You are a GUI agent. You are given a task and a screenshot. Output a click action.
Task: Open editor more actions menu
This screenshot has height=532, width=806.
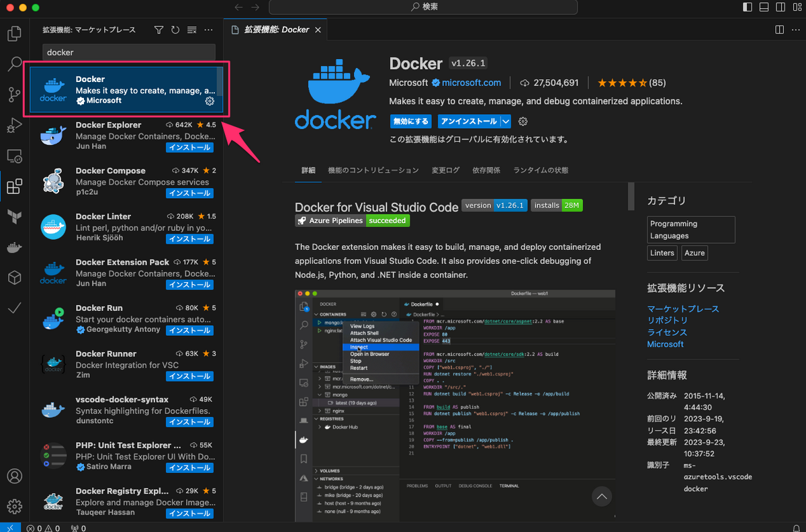tap(795, 30)
